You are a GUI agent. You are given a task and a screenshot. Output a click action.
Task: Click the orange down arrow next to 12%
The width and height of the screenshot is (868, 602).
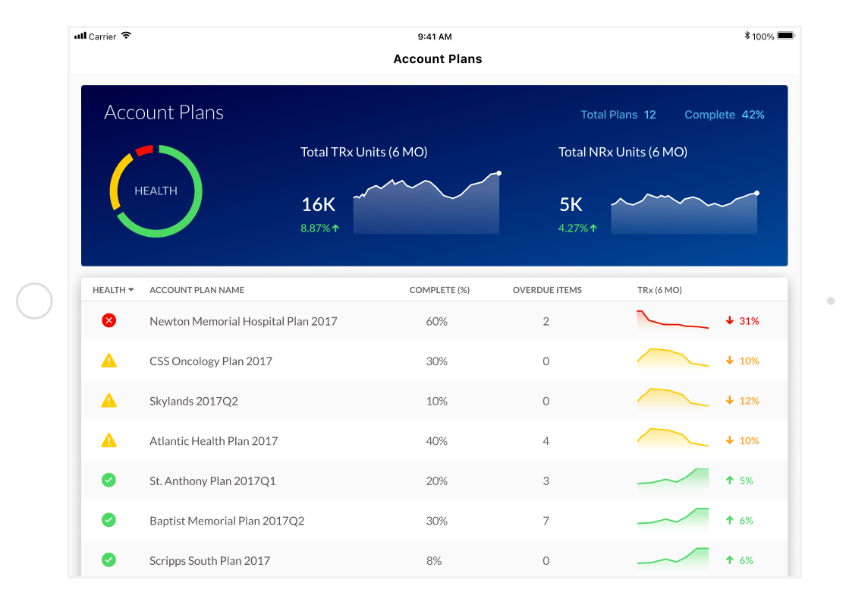point(730,400)
